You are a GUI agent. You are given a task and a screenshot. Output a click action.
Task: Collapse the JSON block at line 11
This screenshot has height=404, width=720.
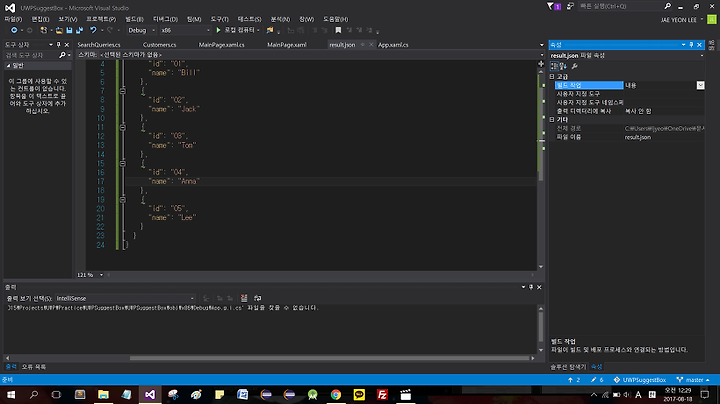(x=123, y=127)
